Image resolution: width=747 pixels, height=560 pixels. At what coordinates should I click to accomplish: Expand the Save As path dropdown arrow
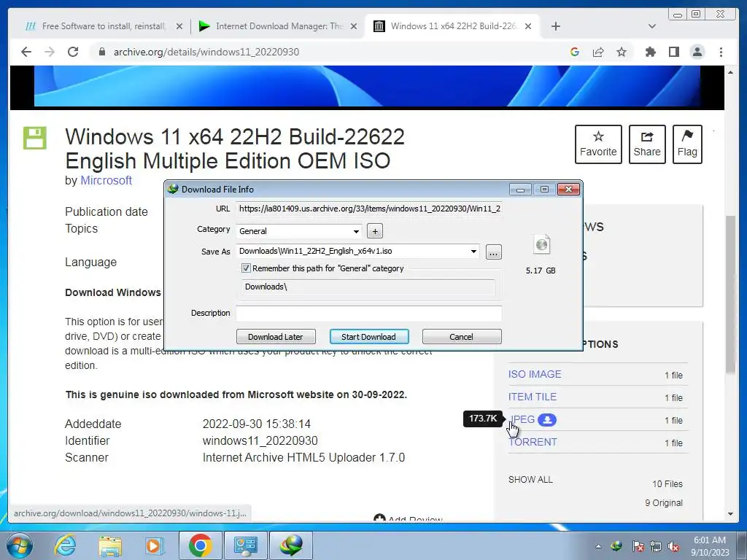473,251
